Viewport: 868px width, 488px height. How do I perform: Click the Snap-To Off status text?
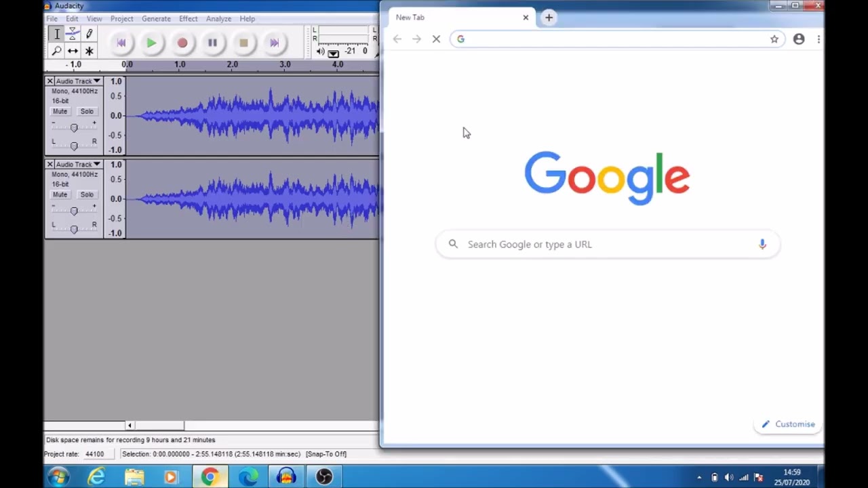click(x=326, y=454)
